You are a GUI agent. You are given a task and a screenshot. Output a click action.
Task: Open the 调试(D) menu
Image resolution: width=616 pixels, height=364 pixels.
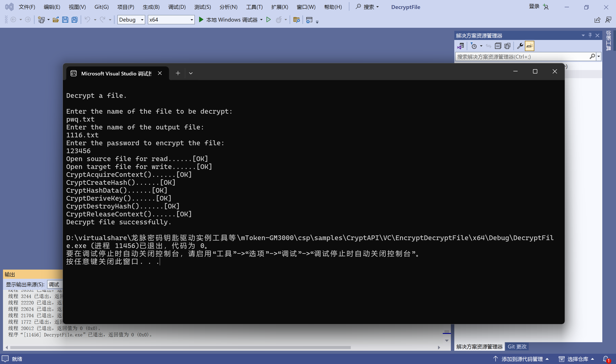(x=177, y=7)
